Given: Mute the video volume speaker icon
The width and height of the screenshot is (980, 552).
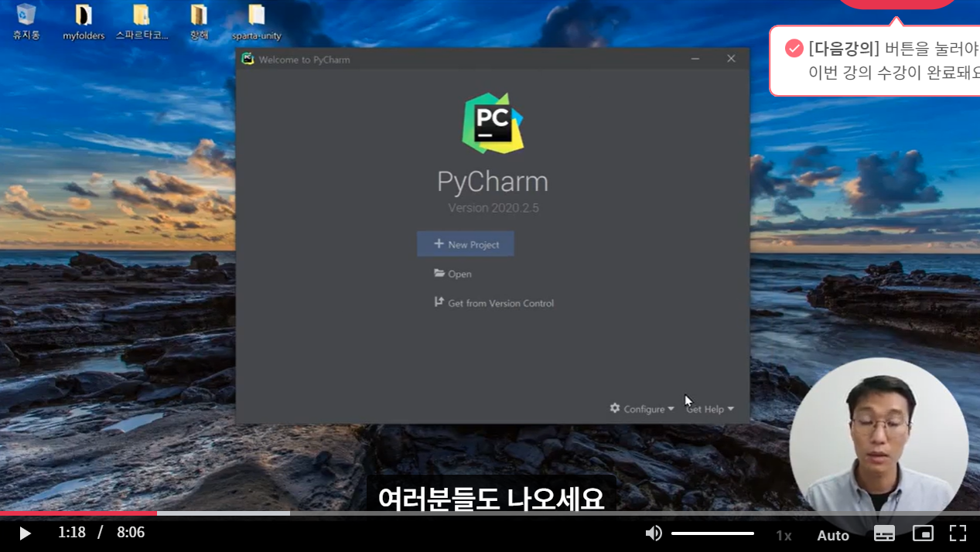Looking at the screenshot, I should [x=654, y=533].
